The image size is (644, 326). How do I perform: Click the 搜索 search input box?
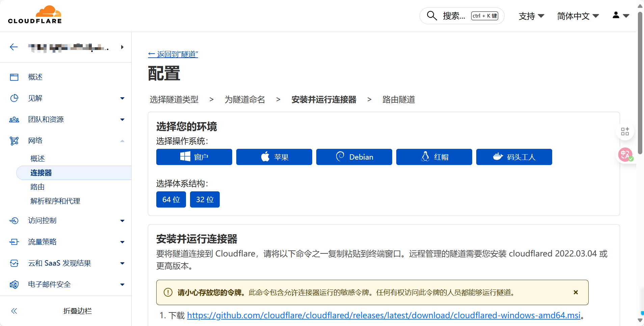point(462,16)
